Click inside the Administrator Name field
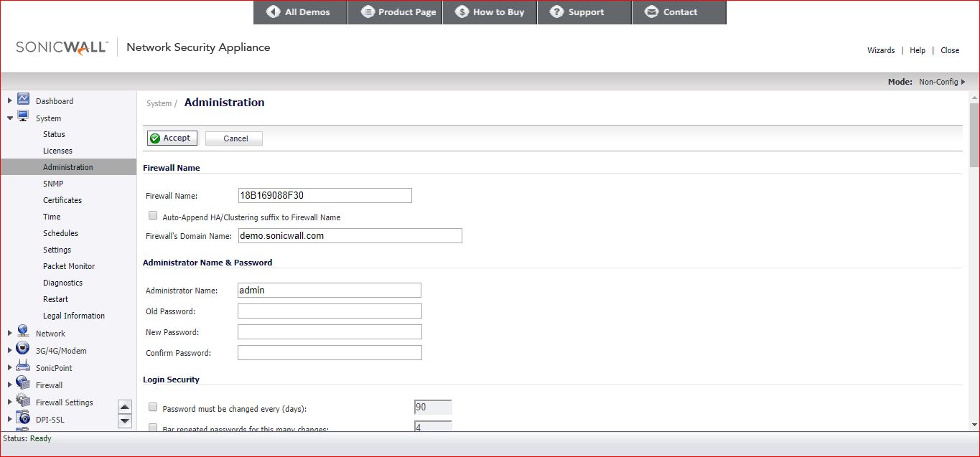The height and width of the screenshot is (457, 980). [329, 290]
